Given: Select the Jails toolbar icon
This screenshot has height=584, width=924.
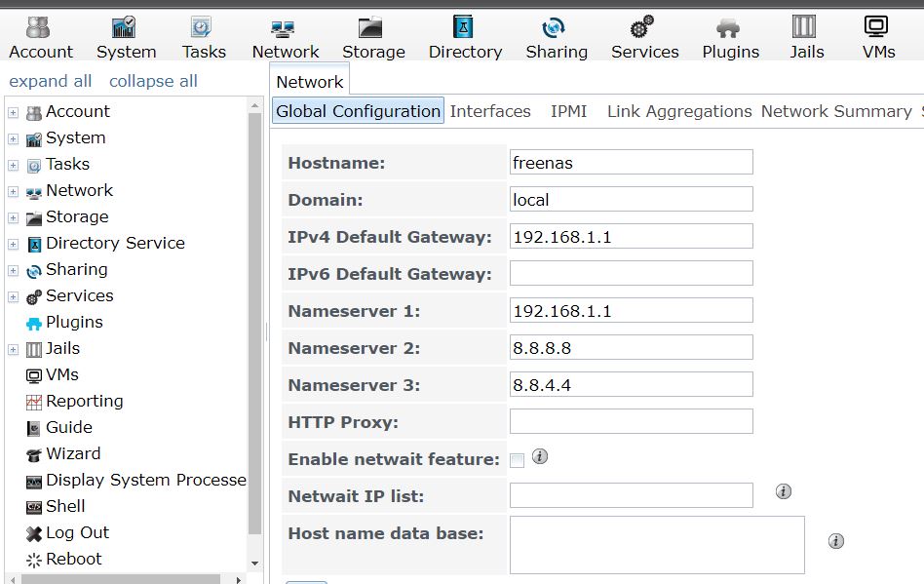Looking at the screenshot, I should click(x=806, y=38).
